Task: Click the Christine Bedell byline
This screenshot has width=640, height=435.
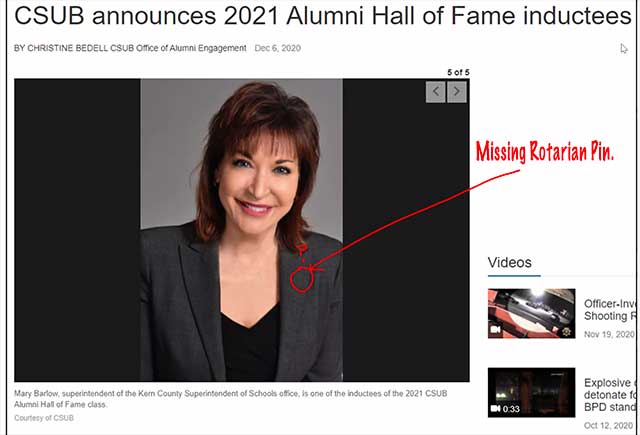Action: click(x=130, y=48)
